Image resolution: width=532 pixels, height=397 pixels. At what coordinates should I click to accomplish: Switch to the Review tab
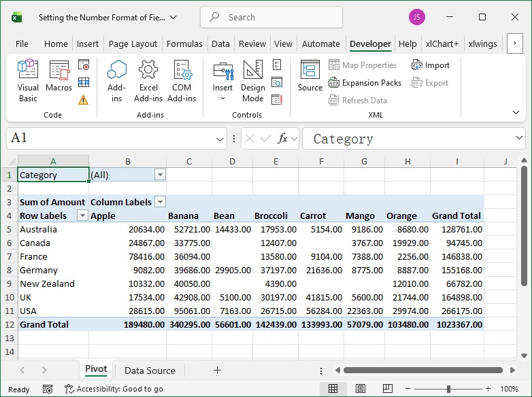click(252, 44)
